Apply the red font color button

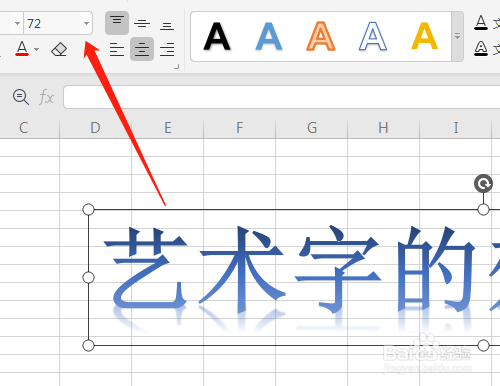[x=22, y=49]
